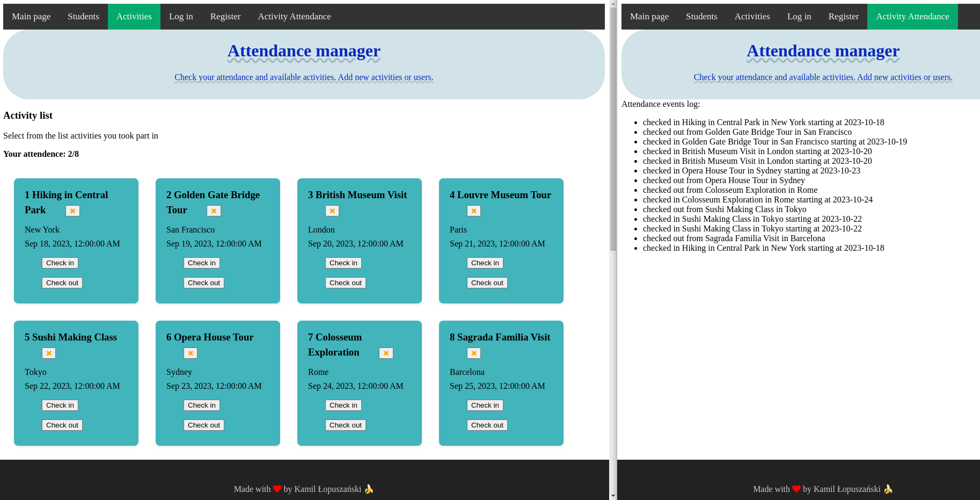Delete Sushi Making Class activity
Image resolution: width=980 pixels, height=500 pixels.
(x=49, y=353)
